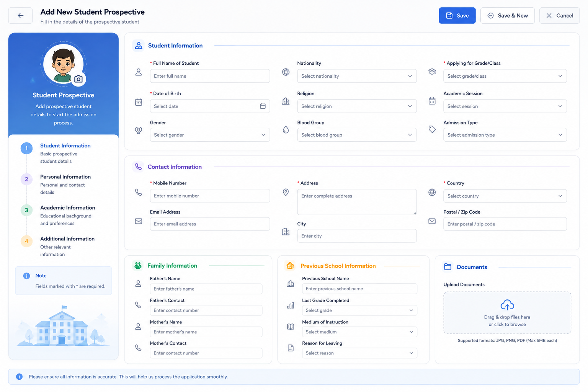Click the Email Address input field
Image resolution: width=588 pixels, height=392 pixels.
click(x=210, y=224)
